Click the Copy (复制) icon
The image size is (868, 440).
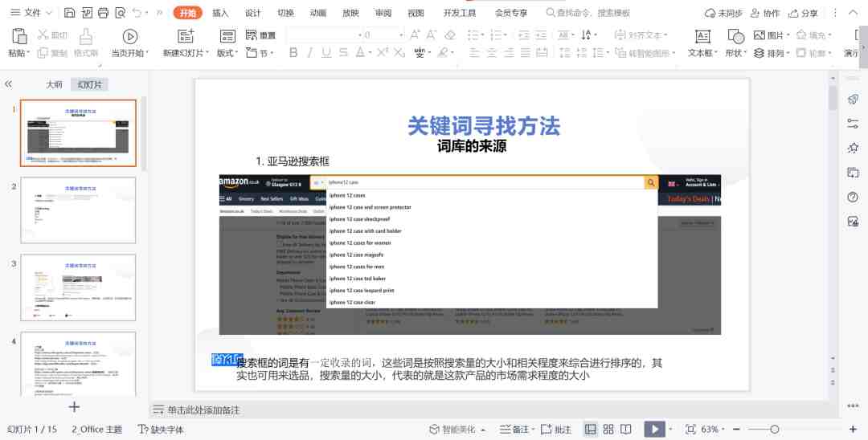(x=43, y=52)
